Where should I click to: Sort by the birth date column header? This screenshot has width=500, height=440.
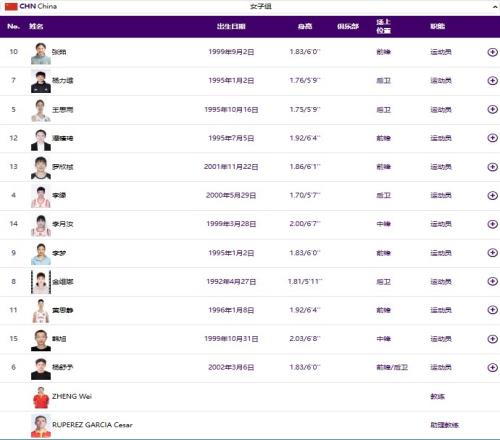tap(231, 26)
